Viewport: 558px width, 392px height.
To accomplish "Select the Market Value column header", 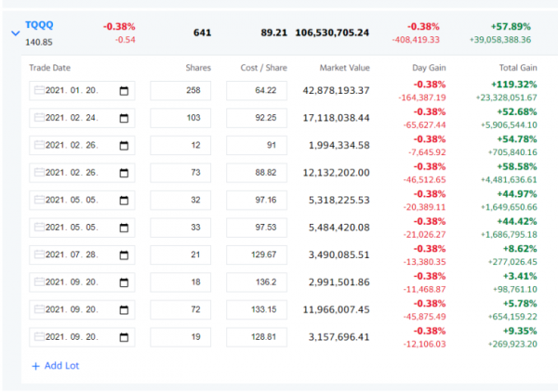I will point(344,68).
